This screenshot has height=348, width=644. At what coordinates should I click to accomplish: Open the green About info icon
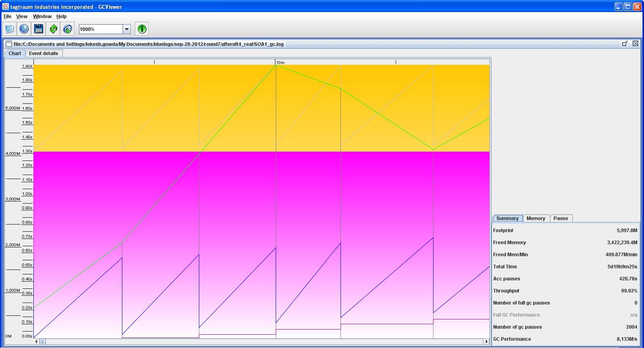click(x=142, y=29)
